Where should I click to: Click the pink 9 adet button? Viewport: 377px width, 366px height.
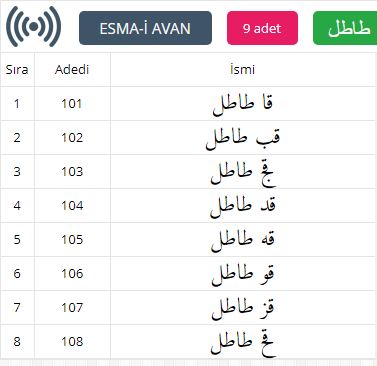coord(262,28)
